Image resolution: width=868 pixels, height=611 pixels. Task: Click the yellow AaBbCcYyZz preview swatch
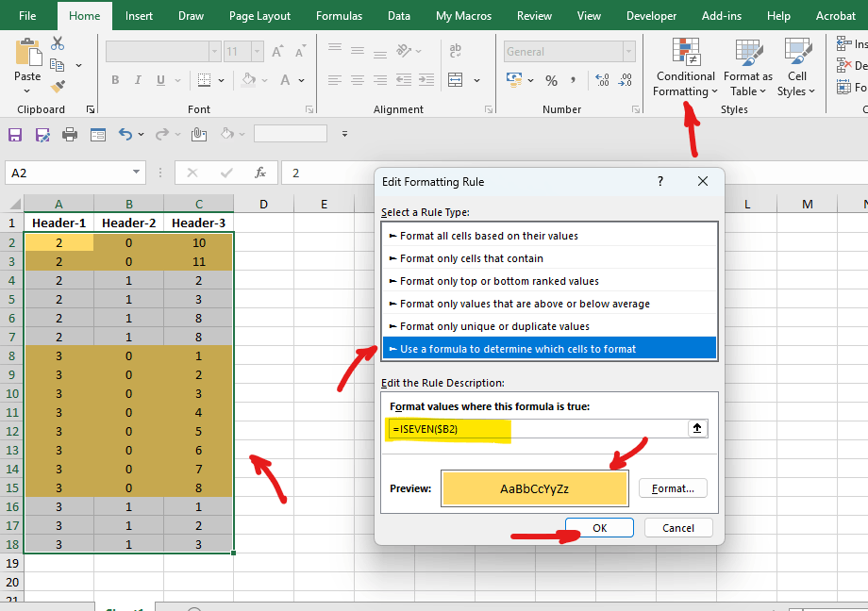point(535,488)
